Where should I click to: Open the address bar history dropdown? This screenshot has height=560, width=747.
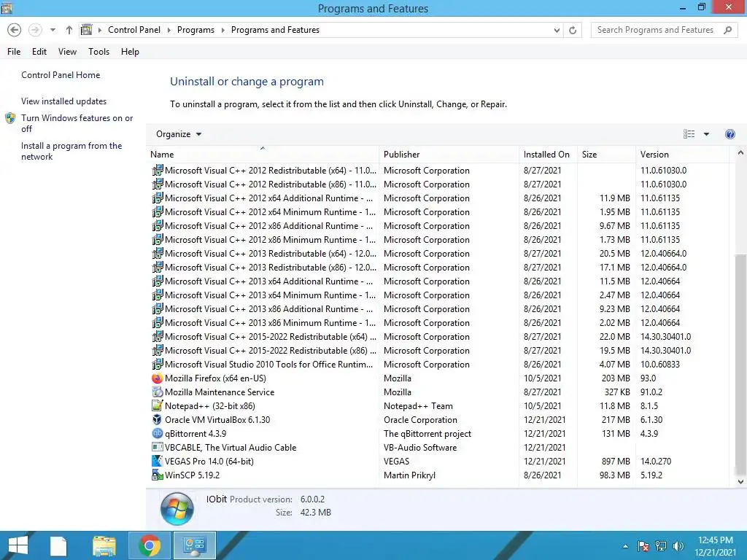(557, 30)
